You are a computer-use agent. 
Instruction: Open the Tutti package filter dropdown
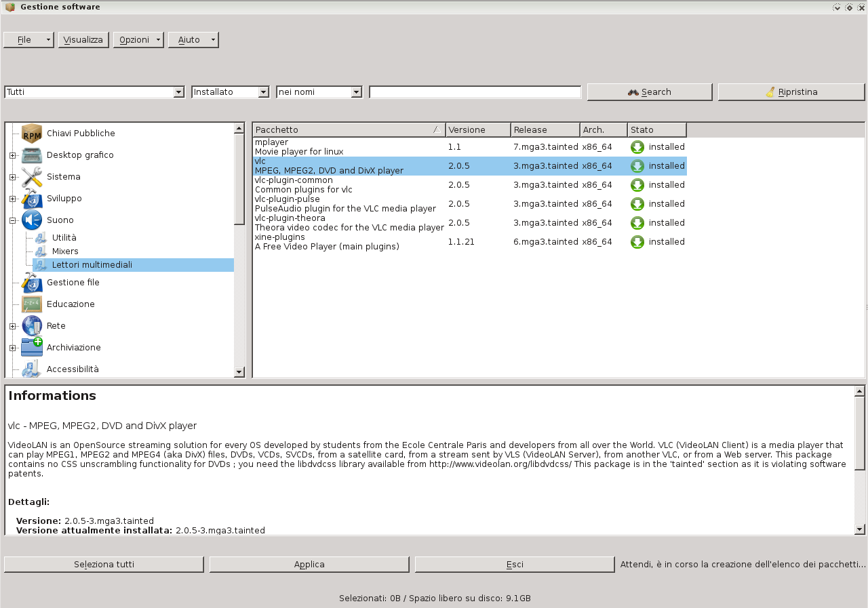coord(179,92)
